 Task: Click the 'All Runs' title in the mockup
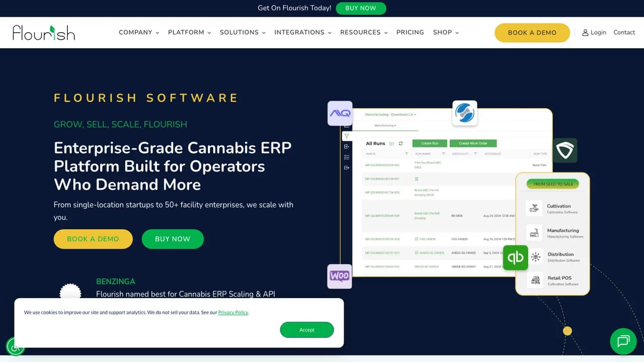(x=375, y=144)
